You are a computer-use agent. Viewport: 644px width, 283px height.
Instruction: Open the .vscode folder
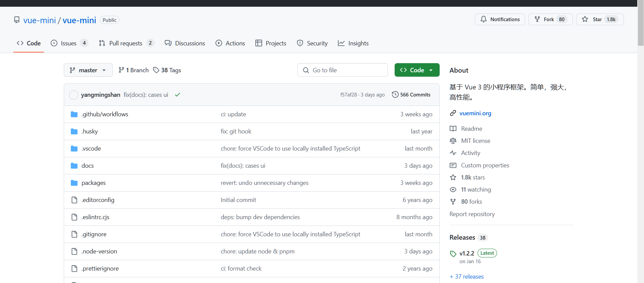[x=91, y=149]
